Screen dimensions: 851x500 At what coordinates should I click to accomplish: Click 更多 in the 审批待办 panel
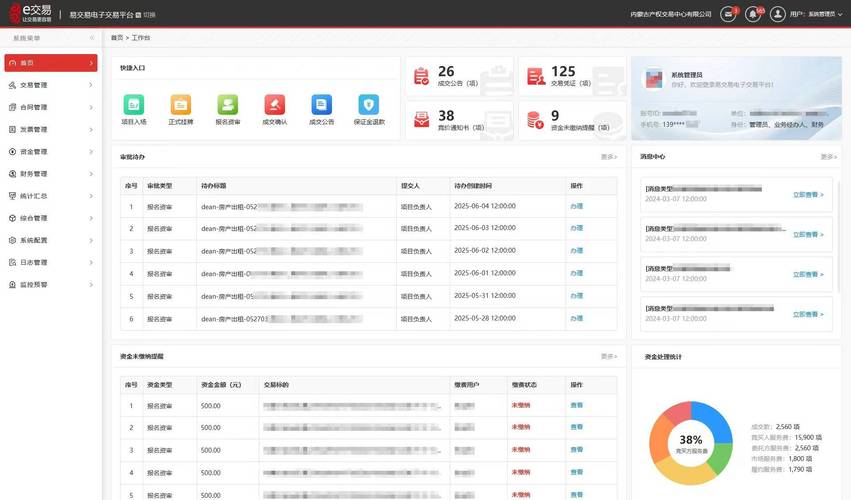[x=609, y=157]
